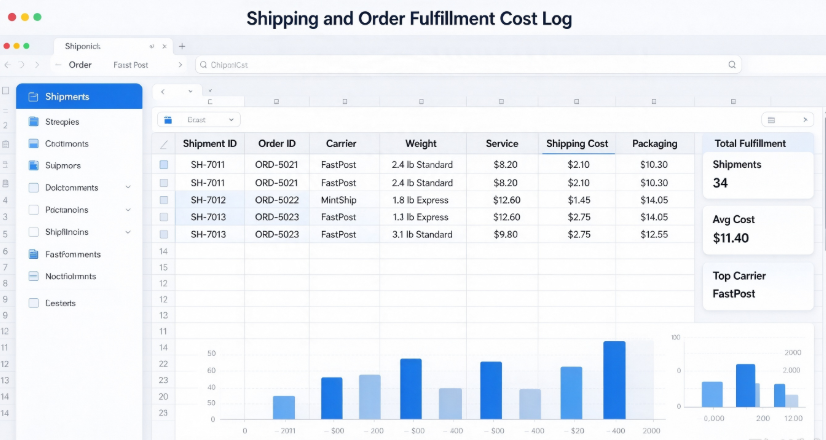
Task: Go back with browser back arrow
Action: 7,65
